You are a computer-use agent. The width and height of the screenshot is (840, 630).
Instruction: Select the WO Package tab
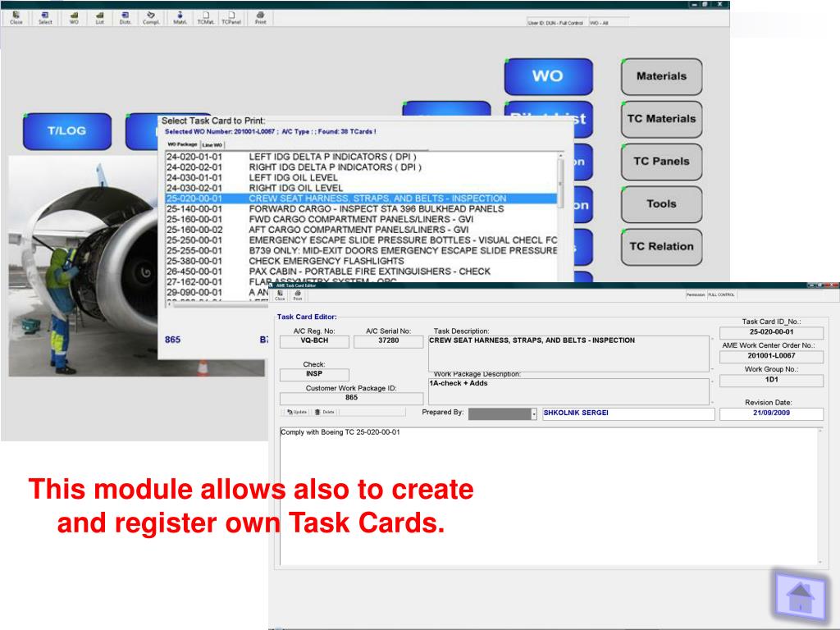[182, 144]
